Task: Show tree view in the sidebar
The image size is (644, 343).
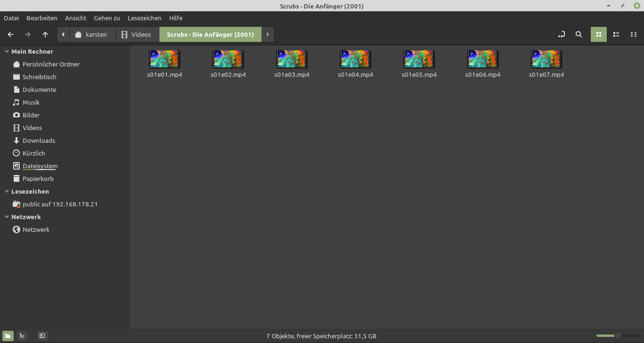Action: coord(22,336)
